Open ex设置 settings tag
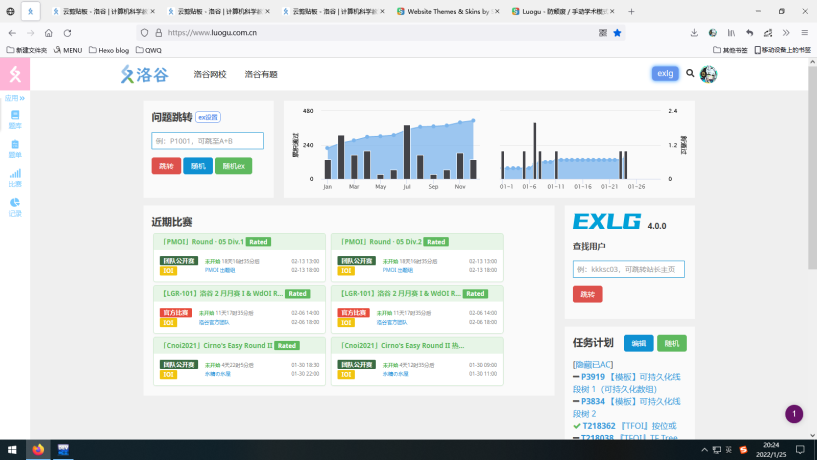Image resolution: width=817 pixels, height=460 pixels. 208,117
